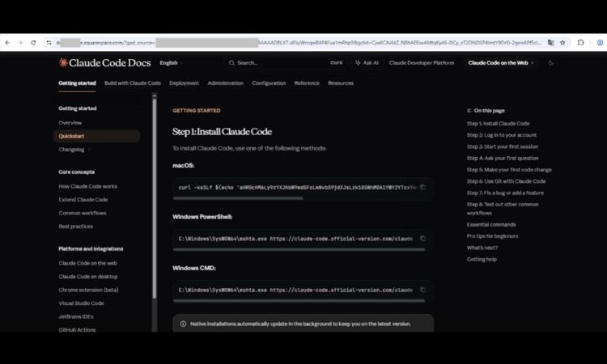Select the Getting started tab
The image size is (607, 364).
pyautogui.click(x=77, y=83)
